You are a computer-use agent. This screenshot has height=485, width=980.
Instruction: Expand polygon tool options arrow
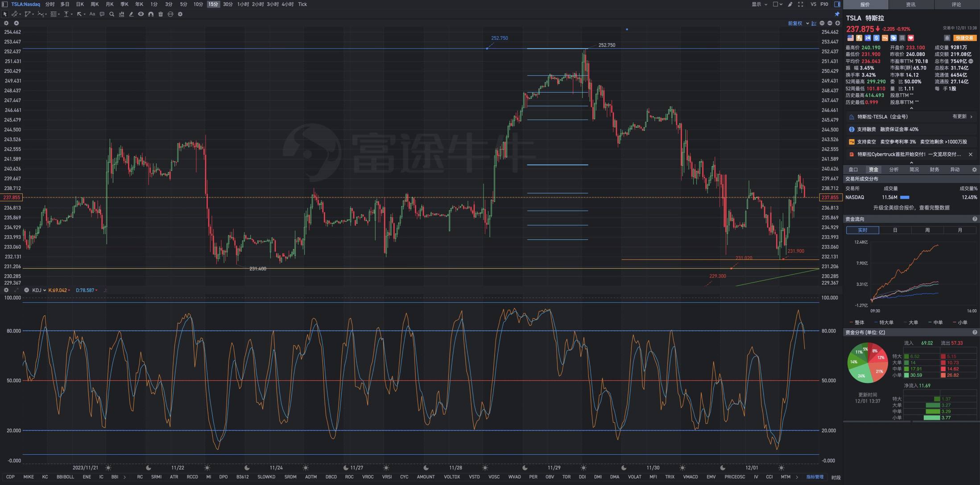(33, 14)
